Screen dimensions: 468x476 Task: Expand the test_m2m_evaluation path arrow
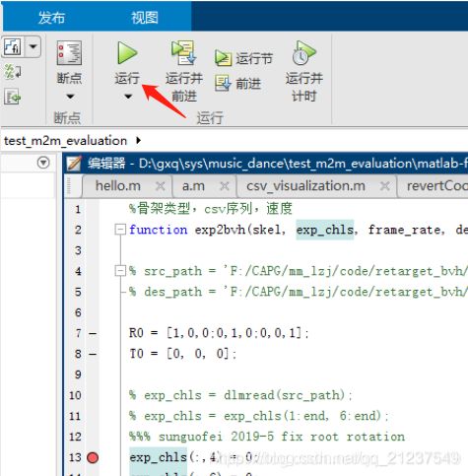[138, 141]
